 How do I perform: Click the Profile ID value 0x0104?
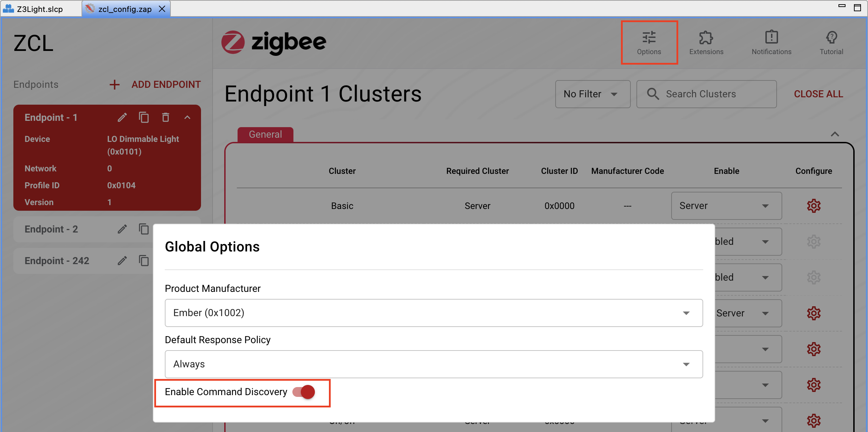pyautogui.click(x=121, y=185)
